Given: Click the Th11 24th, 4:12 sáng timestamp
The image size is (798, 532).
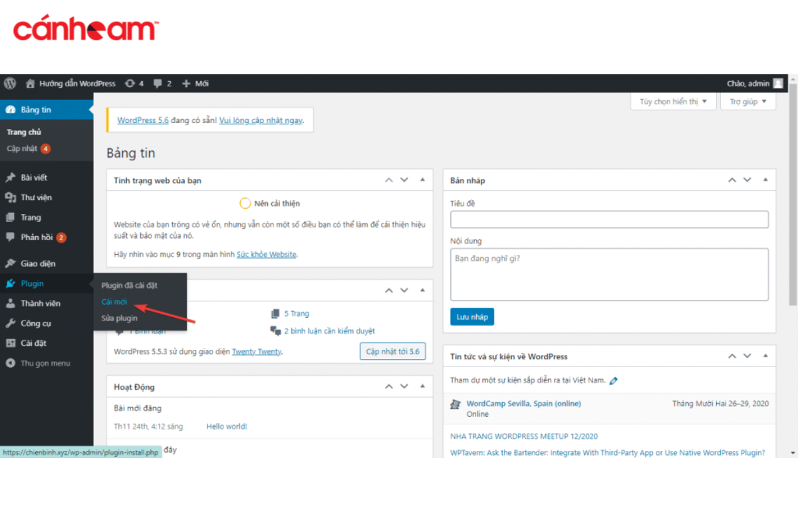Looking at the screenshot, I should tap(148, 426).
